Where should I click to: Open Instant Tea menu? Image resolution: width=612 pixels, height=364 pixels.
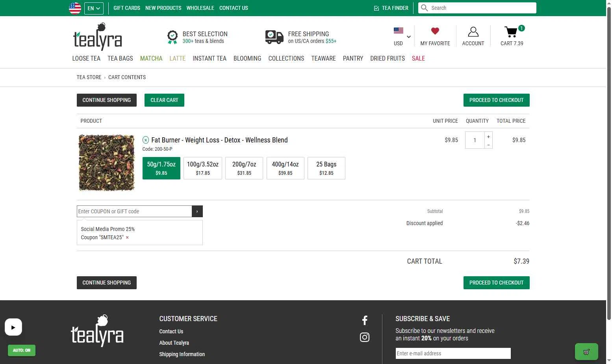tap(210, 58)
